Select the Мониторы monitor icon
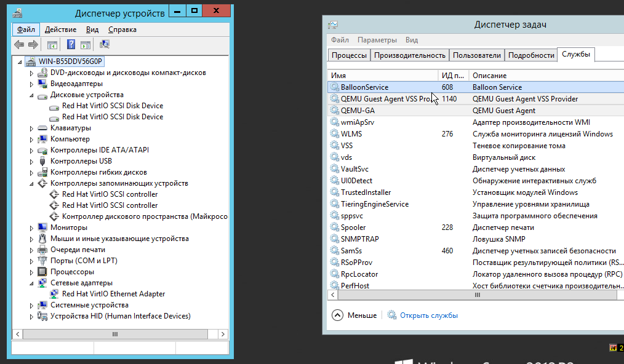The width and height of the screenshot is (624, 364). [x=42, y=228]
